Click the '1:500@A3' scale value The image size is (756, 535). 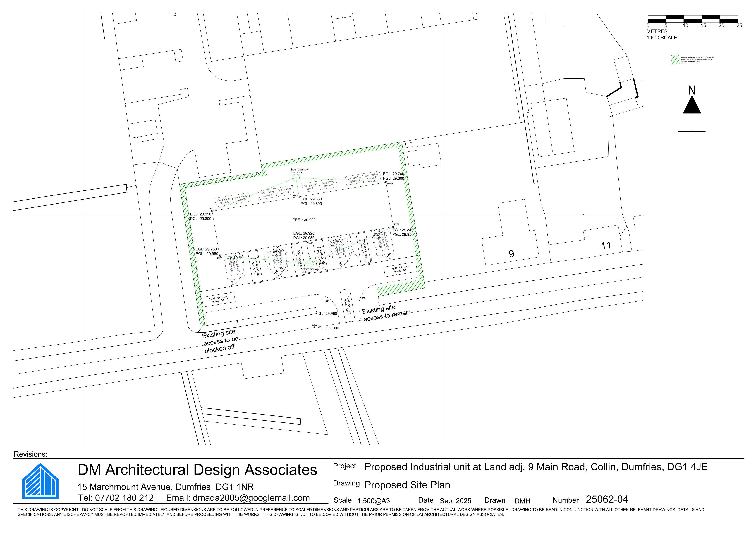374,501
